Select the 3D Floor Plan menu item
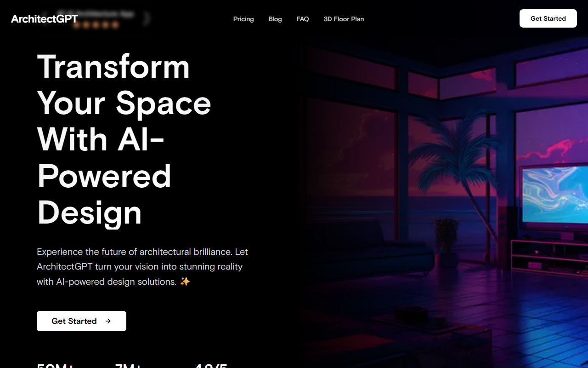This screenshot has height=368, width=588. click(344, 19)
